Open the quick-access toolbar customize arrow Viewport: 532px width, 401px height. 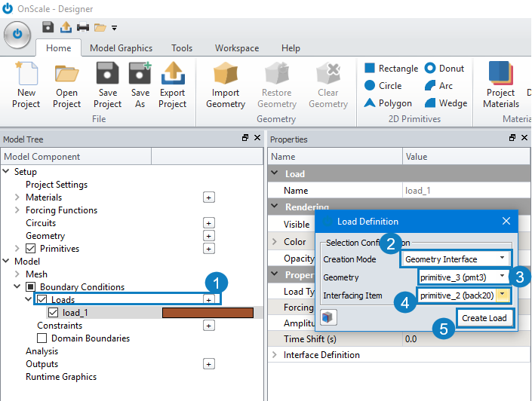[x=115, y=28]
